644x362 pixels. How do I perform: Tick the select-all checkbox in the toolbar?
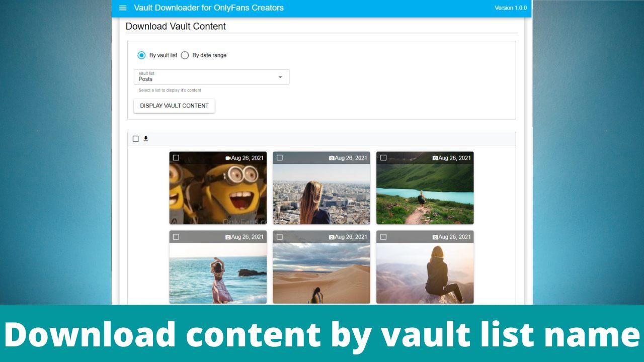pos(135,138)
